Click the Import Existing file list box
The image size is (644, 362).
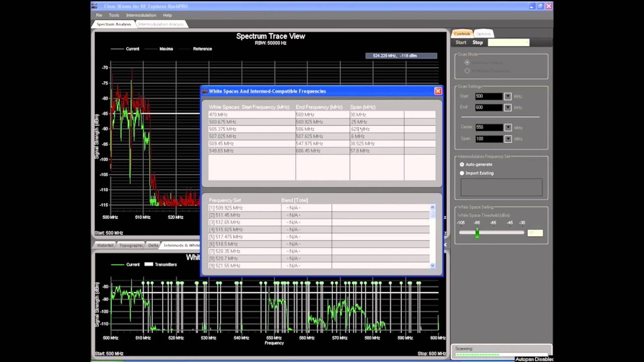[502, 187]
